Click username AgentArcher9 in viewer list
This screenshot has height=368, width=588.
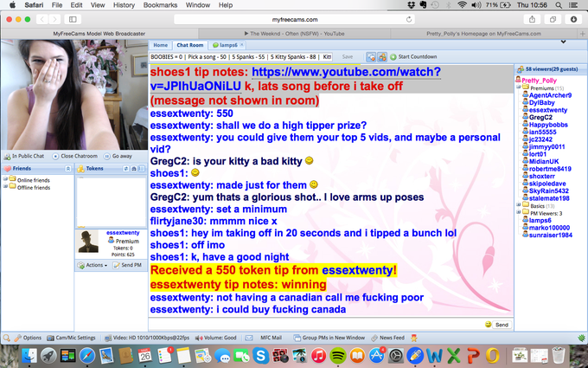pyautogui.click(x=550, y=95)
